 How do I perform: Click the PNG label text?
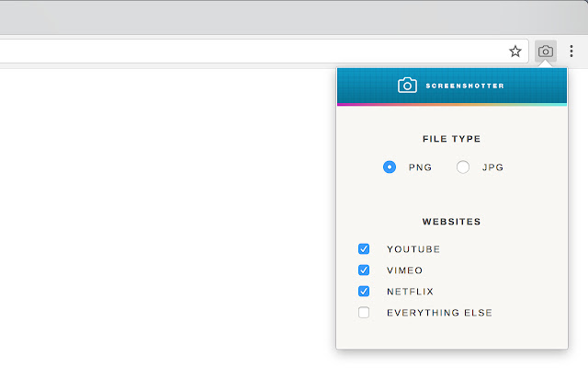tap(421, 167)
